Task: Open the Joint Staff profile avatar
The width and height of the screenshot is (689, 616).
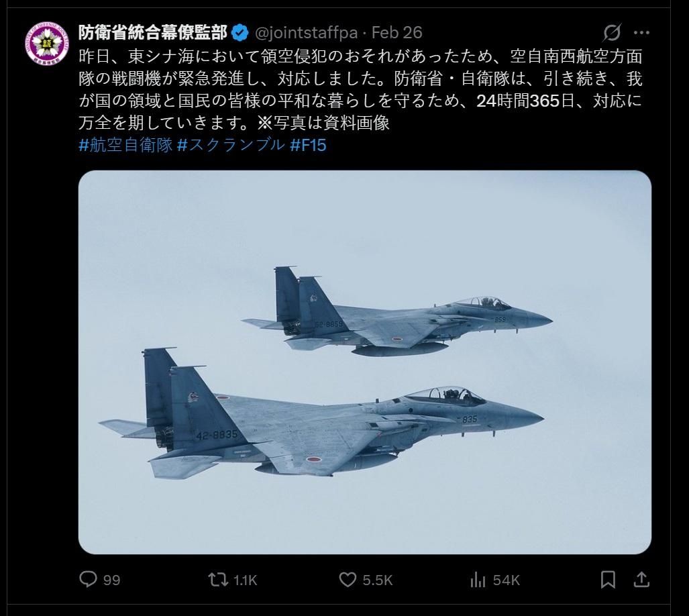Action: coord(47,43)
